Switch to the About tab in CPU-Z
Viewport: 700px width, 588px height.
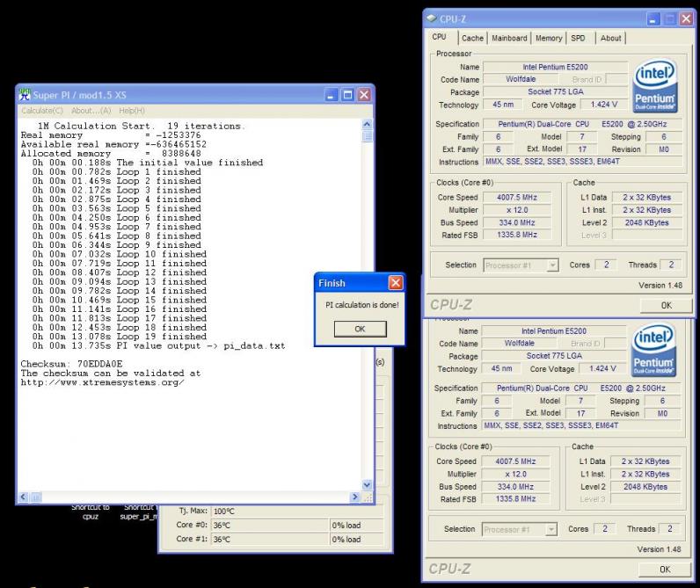coord(610,39)
